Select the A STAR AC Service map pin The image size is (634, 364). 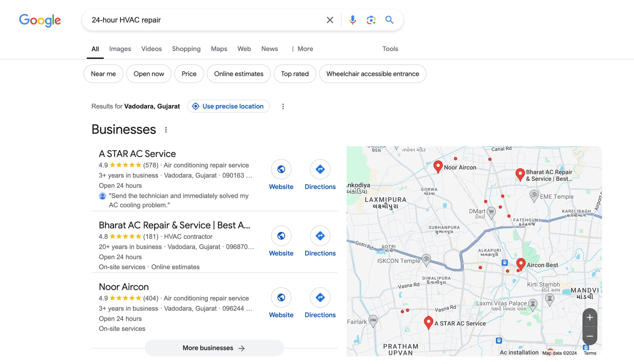428,322
